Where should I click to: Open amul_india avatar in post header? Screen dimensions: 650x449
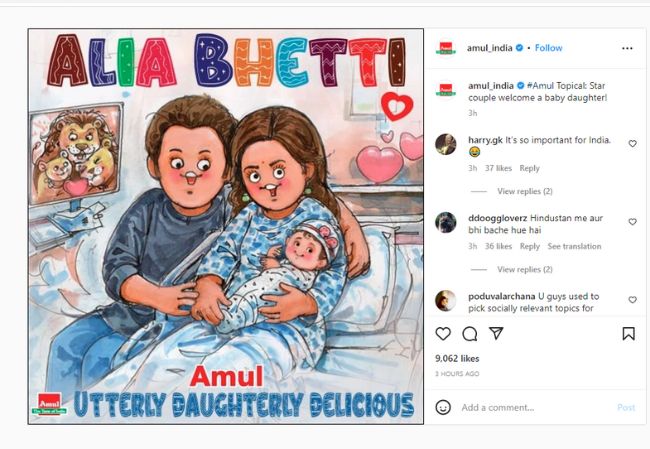(x=446, y=48)
